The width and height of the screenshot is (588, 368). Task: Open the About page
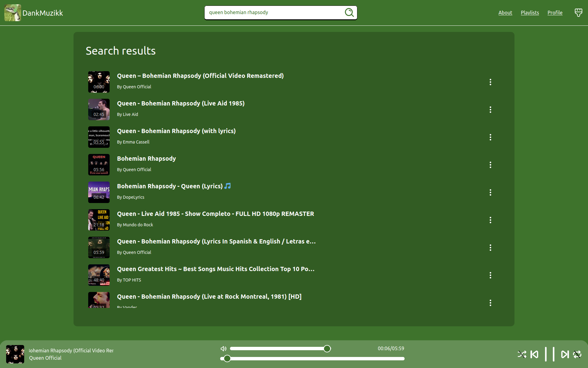pyautogui.click(x=505, y=13)
